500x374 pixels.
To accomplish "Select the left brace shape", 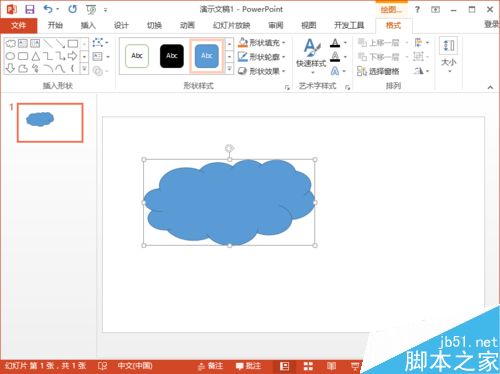I will [x=72, y=69].
